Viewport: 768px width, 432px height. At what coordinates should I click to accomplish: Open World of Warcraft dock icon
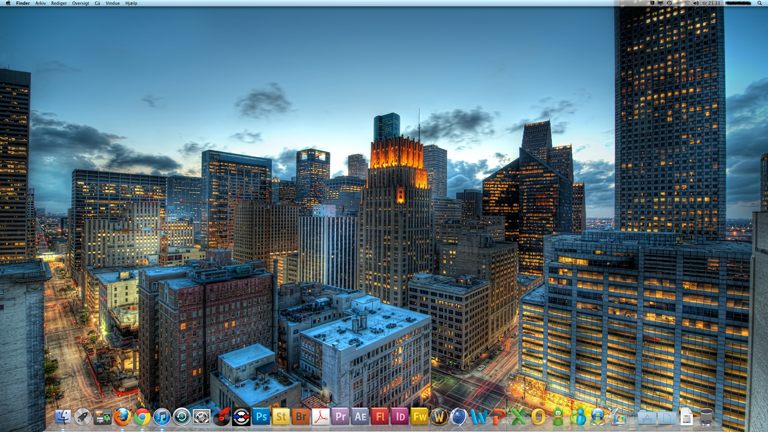coord(439,417)
